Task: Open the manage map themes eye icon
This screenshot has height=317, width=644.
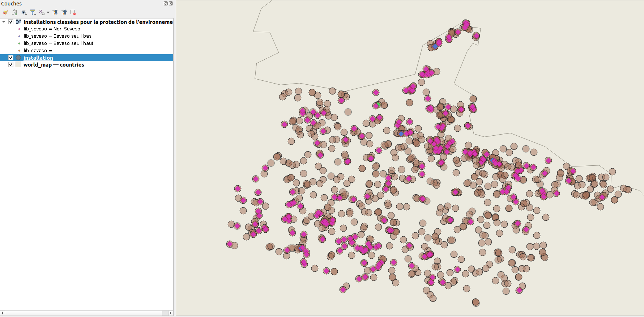Action: [x=24, y=12]
